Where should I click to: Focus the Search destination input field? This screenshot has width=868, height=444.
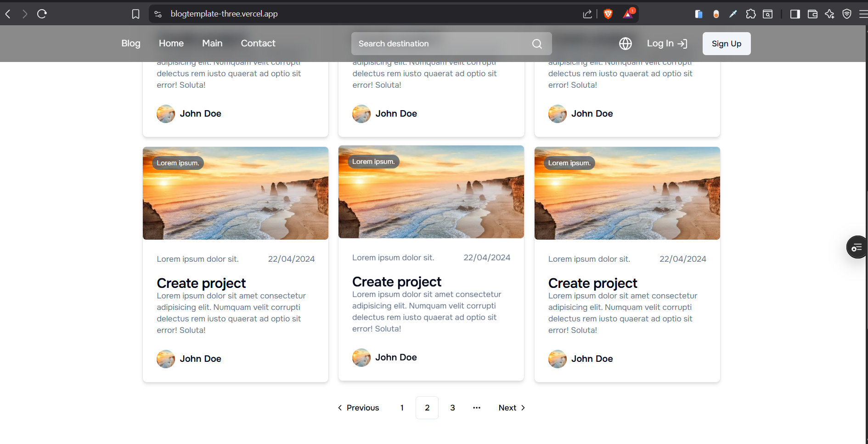441,44
